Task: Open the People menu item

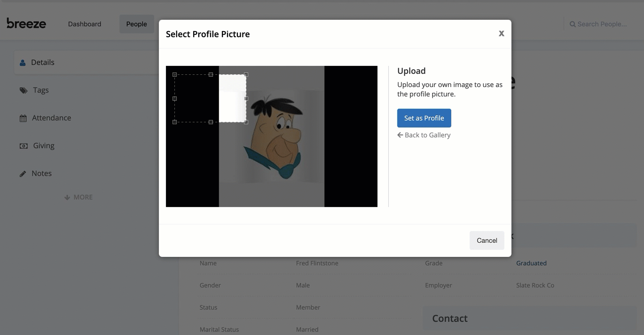Action: point(137,24)
